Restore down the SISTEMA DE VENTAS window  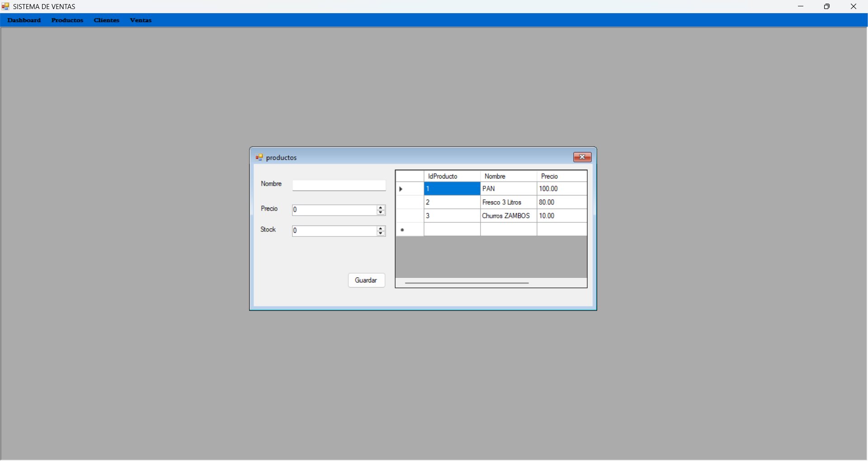tap(827, 6)
